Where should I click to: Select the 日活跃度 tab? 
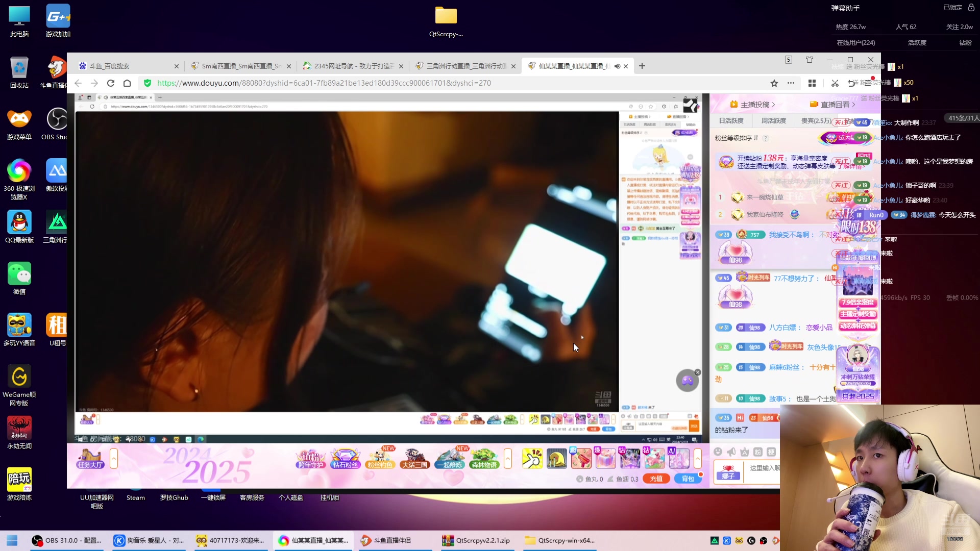731,121
